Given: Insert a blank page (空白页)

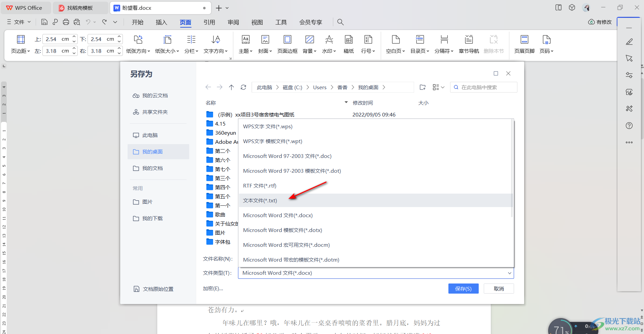Looking at the screenshot, I should click(396, 44).
